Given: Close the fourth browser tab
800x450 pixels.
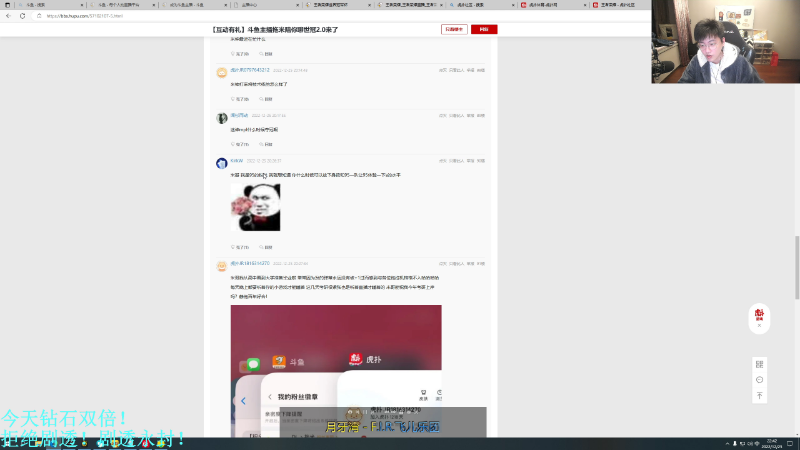Looking at the screenshot, I should [x=297, y=5].
